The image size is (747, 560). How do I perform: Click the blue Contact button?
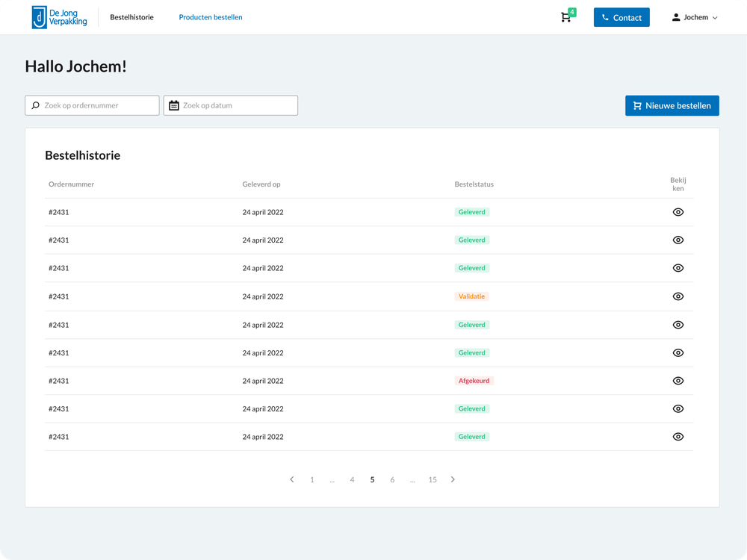[622, 18]
